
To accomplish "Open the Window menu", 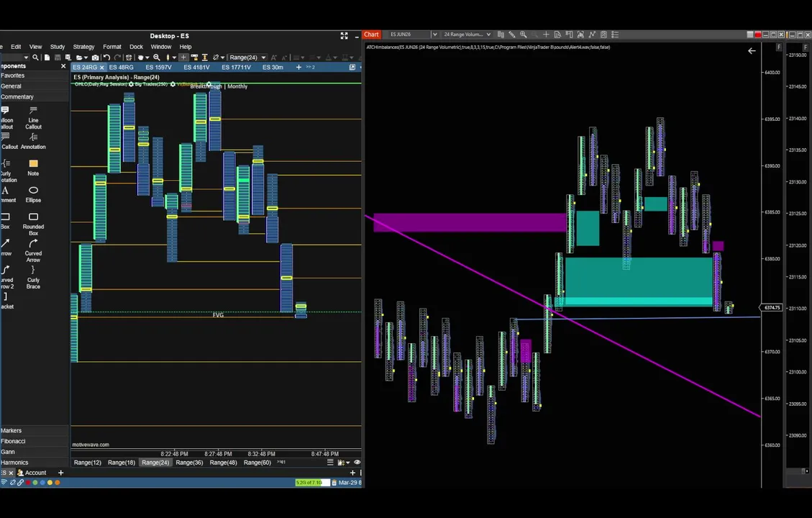I will pos(161,47).
